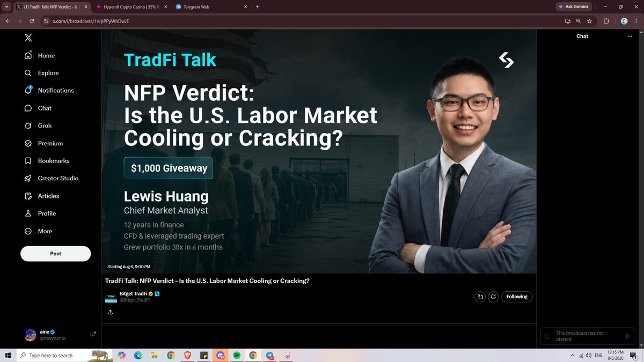Open the Articles icon in sidebar
The width and height of the screenshot is (644, 362).
coord(28,196)
